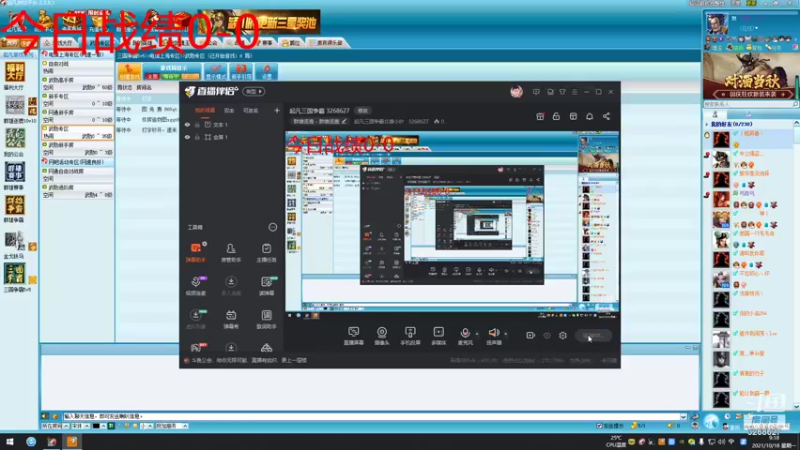
Task: Toggle 全部 red room filter
Action: pyautogui.click(x=153, y=77)
